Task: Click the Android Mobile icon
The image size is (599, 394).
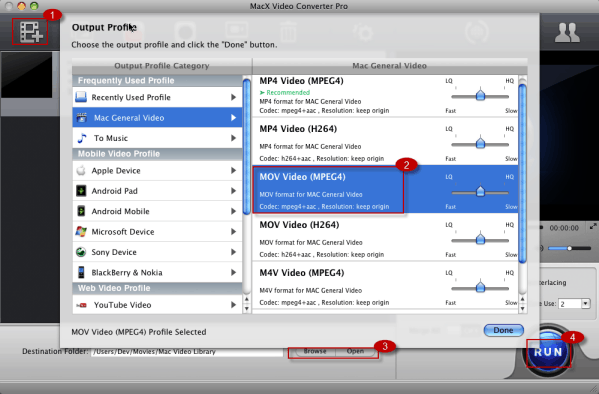Action: pyautogui.click(x=81, y=211)
